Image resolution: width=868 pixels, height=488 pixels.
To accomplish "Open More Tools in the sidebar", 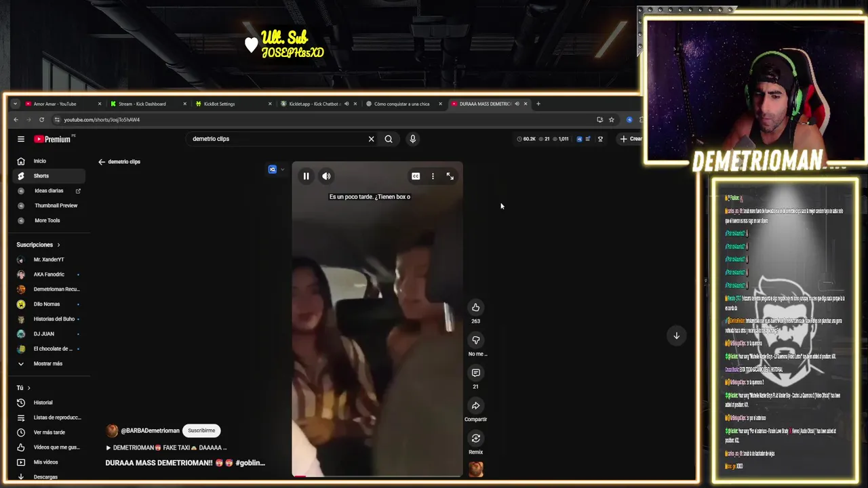I will click(49, 220).
